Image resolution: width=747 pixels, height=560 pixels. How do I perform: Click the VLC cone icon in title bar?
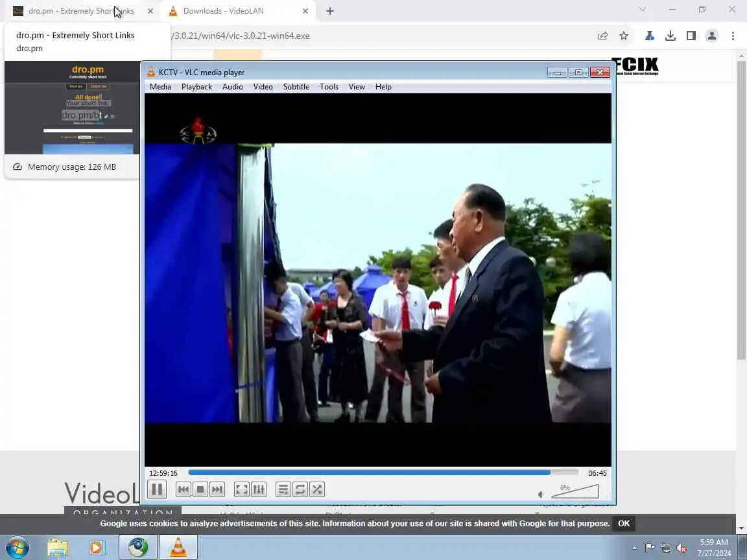point(152,73)
